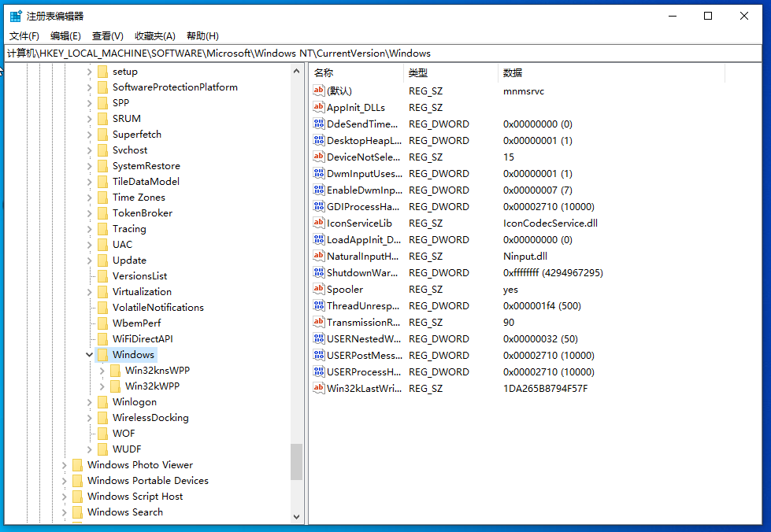
Task: Select the UAC key
Action: tap(122, 244)
